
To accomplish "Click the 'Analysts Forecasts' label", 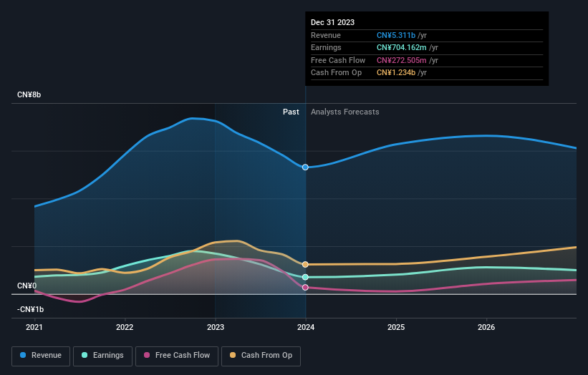I will click(345, 112).
